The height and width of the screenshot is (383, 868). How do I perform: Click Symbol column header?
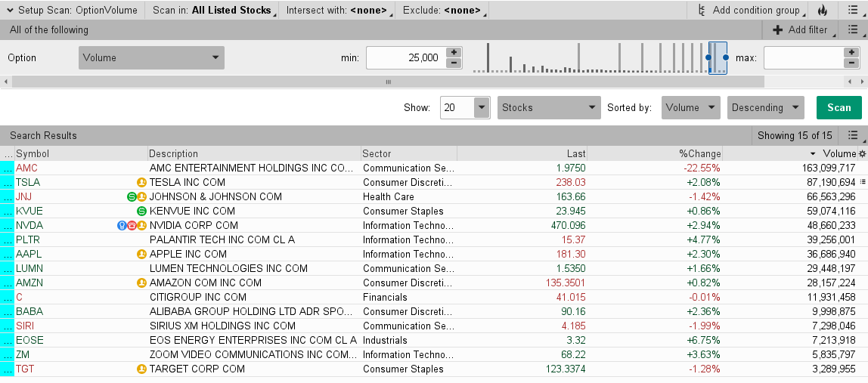pyautogui.click(x=81, y=154)
